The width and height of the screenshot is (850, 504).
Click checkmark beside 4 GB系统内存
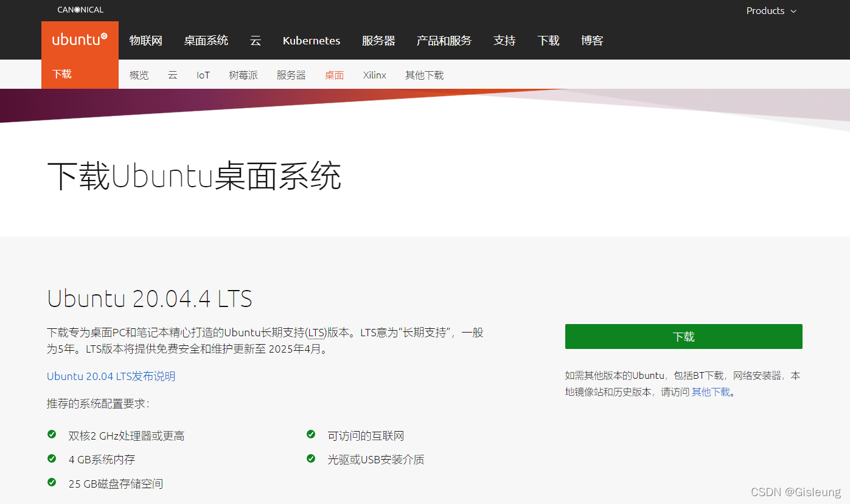[52, 458]
